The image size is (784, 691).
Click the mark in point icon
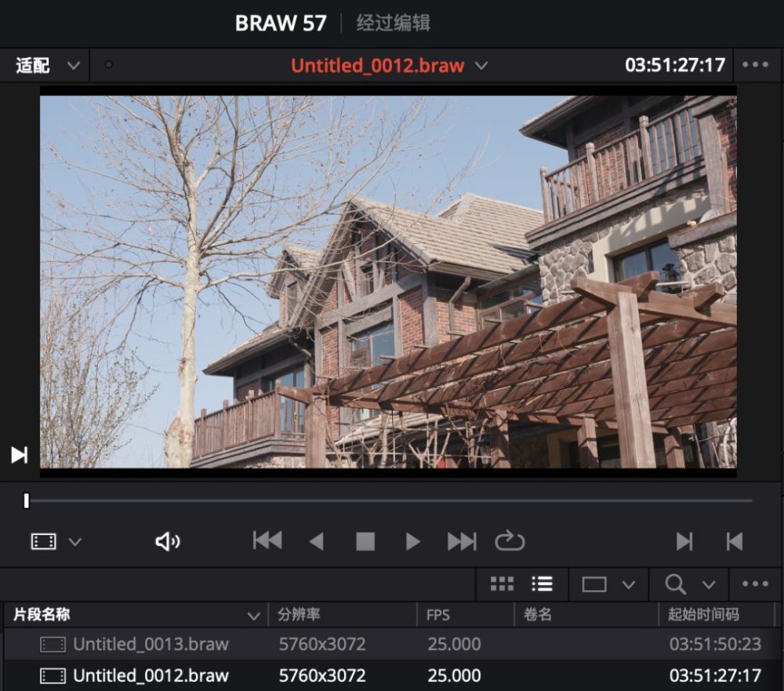684,541
